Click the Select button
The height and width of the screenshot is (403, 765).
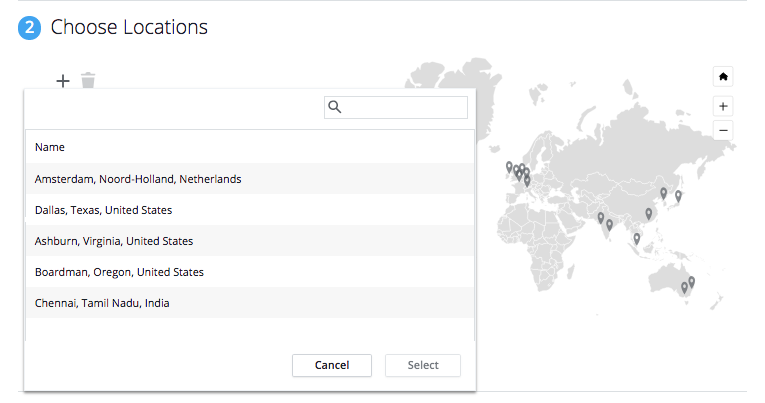click(x=423, y=365)
